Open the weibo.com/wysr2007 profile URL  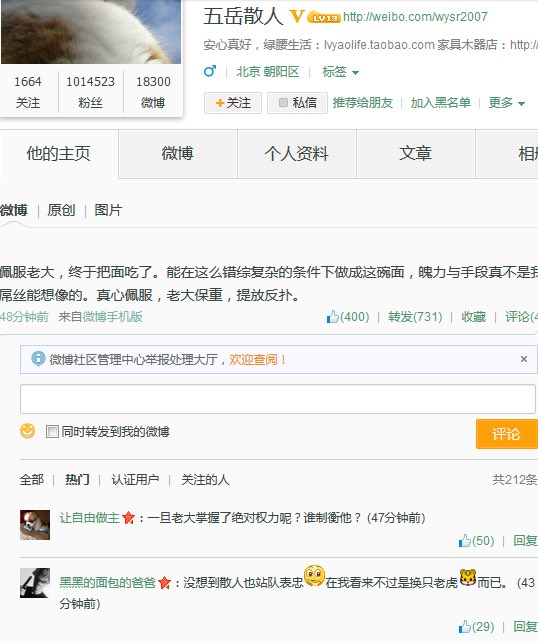pos(415,17)
